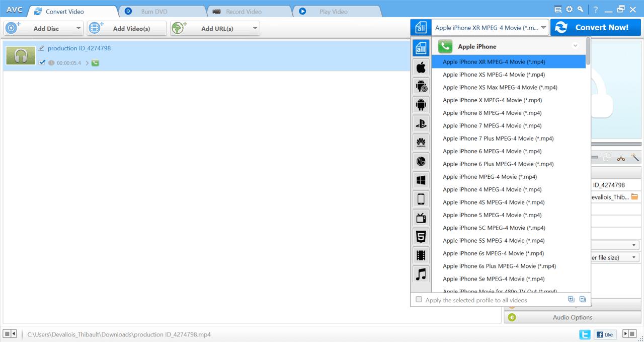644x342 pixels.
Task: Expand the Audio Options section
Action: click(572, 317)
